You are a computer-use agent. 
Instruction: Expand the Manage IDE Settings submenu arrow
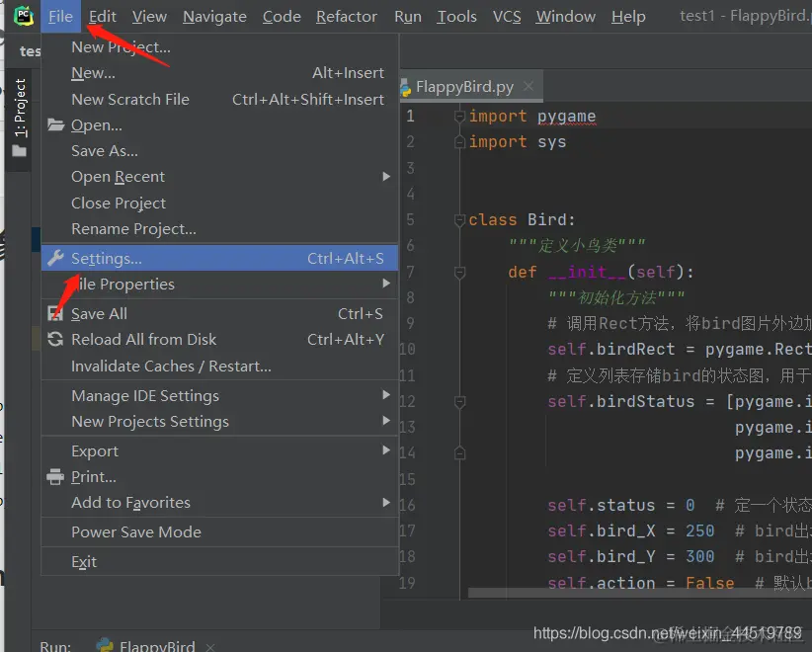[386, 395]
